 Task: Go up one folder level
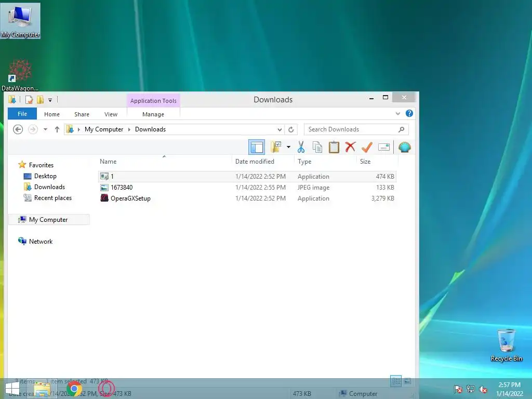(x=57, y=129)
